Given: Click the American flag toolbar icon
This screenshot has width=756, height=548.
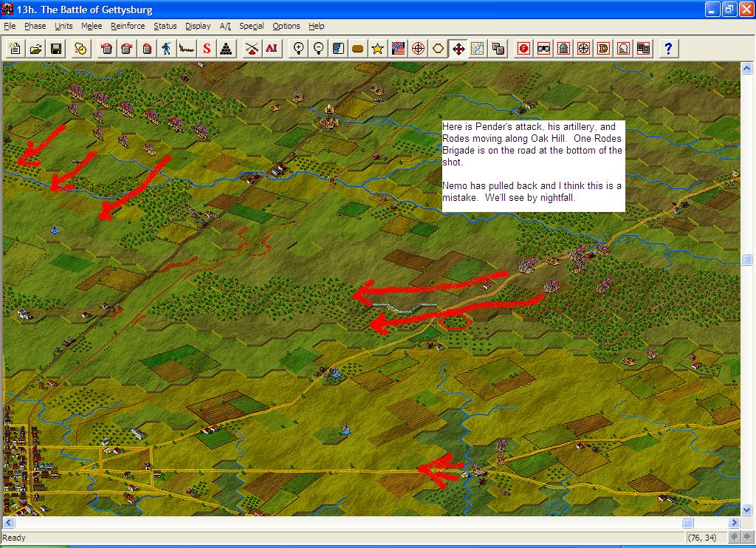Looking at the screenshot, I should coord(398,48).
